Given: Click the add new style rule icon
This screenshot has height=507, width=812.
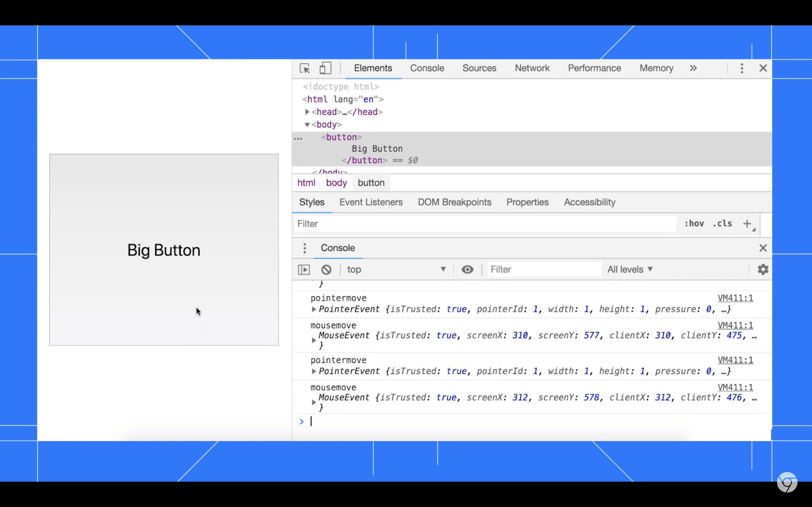Looking at the screenshot, I should [x=747, y=223].
